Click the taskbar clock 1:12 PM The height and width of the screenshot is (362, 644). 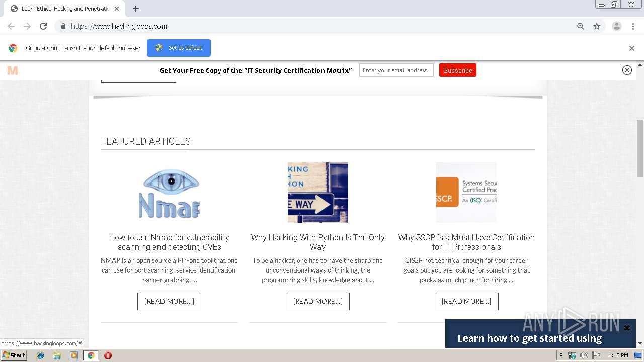click(618, 355)
